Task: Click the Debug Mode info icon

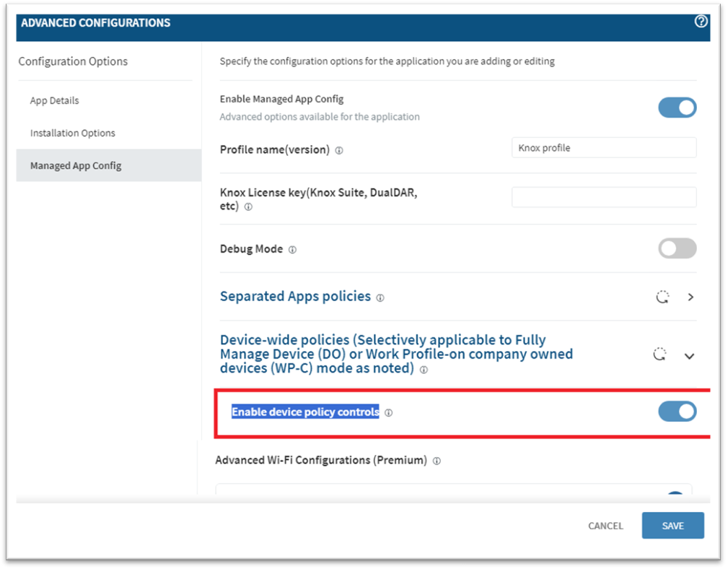Action: 292,250
